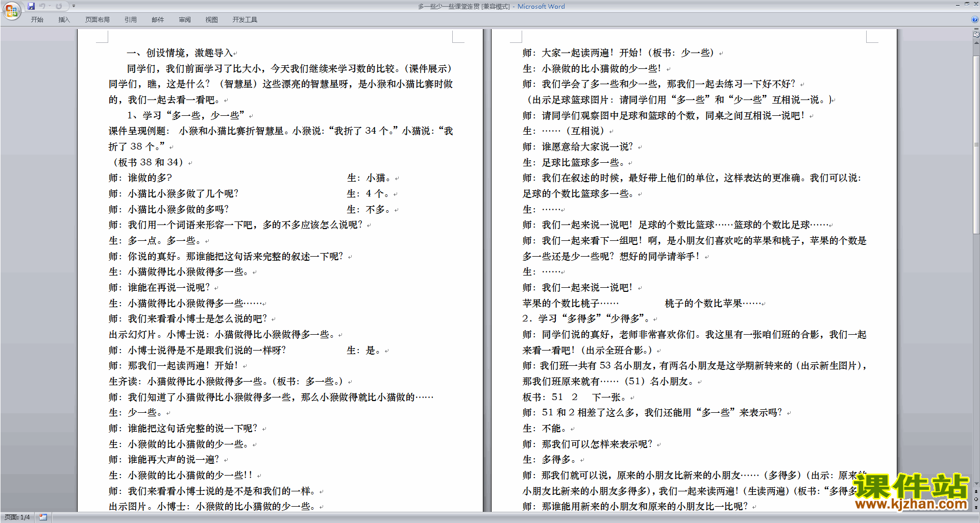This screenshot has height=523, width=980.
Task: Open Customize Quick Access Toolbar dropdown
Action: pos(74,6)
